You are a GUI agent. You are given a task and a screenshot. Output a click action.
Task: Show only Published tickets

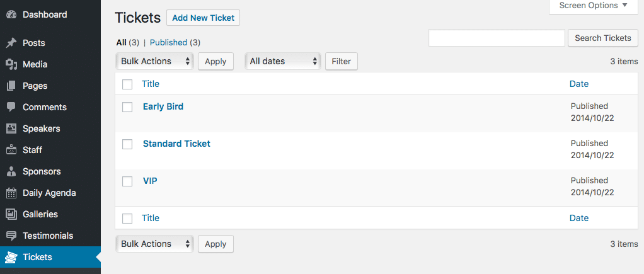coord(168,42)
